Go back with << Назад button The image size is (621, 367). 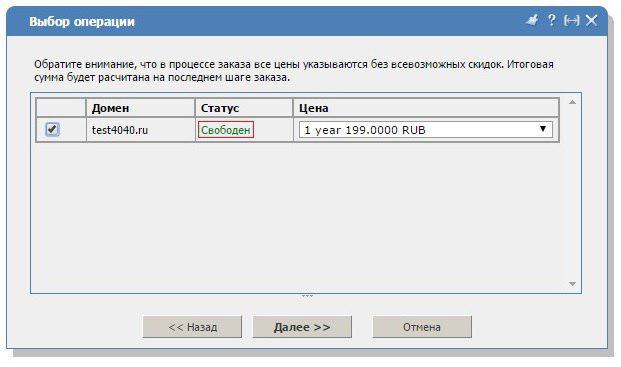192,327
